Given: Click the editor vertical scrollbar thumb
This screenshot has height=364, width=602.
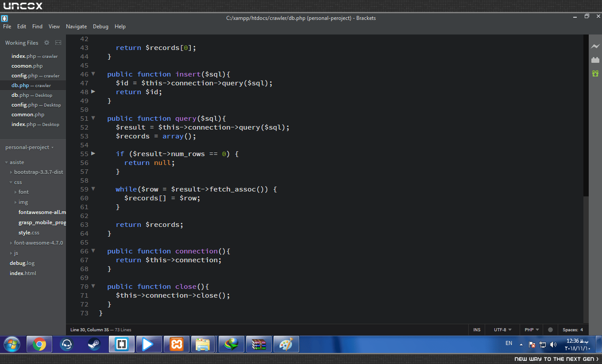Looking at the screenshot, I should pyautogui.click(x=586, y=116).
